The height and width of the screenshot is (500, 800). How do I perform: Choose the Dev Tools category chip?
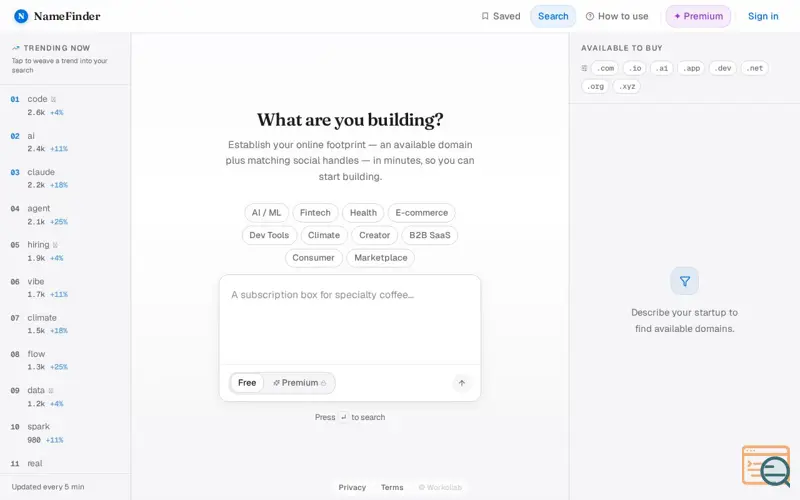(x=269, y=235)
